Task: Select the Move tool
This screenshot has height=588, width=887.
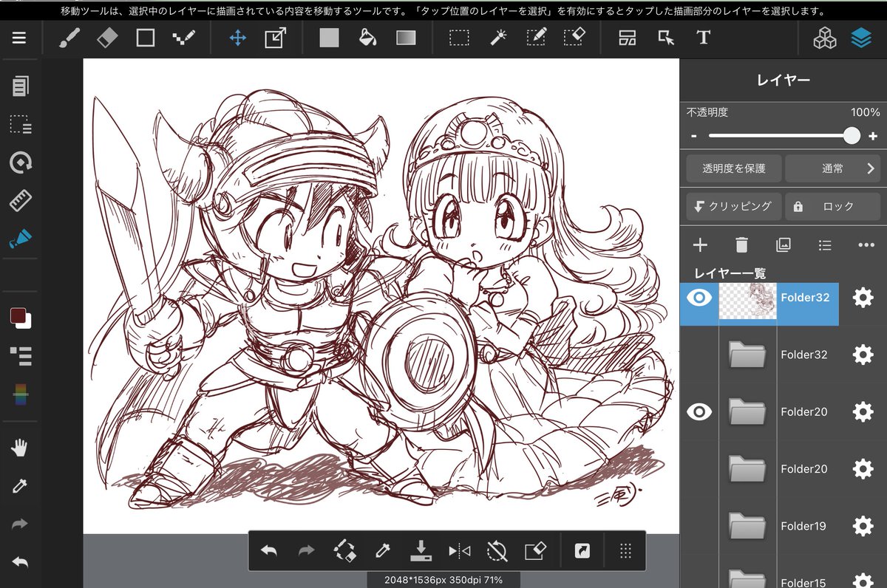Action: tap(237, 38)
